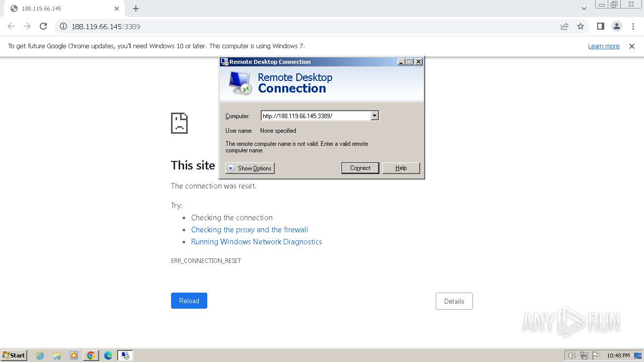Click Show desktop icon beside clock
This screenshot has width=644, height=362.
coord(638,355)
